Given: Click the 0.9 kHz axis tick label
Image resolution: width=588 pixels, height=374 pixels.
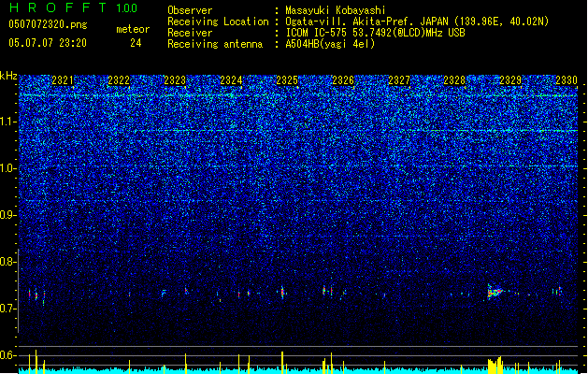Looking at the screenshot, I should click(x=8, y=215).
